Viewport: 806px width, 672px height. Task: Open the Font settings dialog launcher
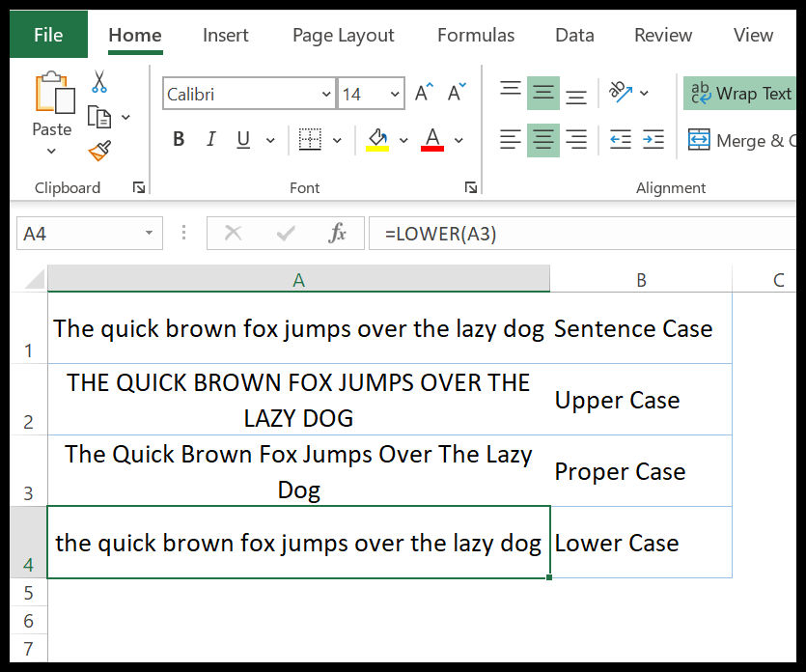click(x=471, y=187)
